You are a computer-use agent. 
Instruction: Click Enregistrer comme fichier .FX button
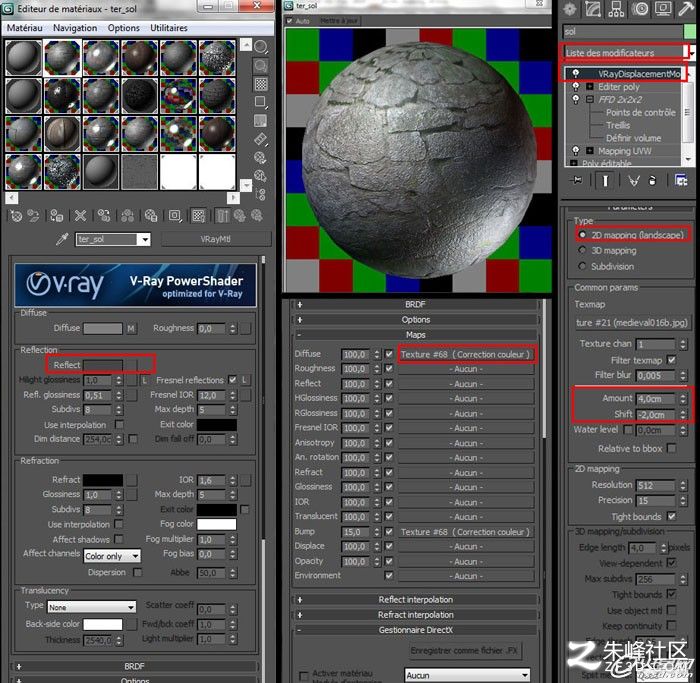pyautogui.click(x=464, y=650)
